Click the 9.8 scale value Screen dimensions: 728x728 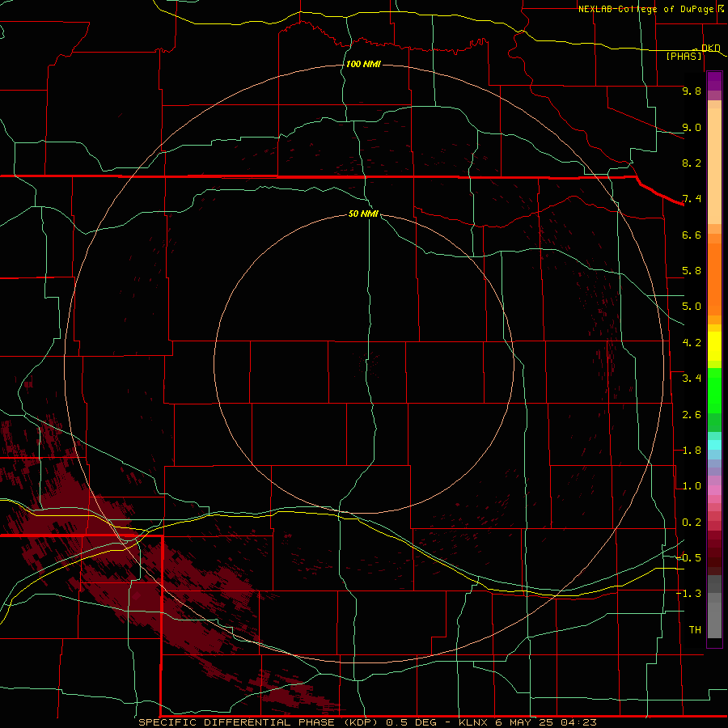(x=692, y=91)
